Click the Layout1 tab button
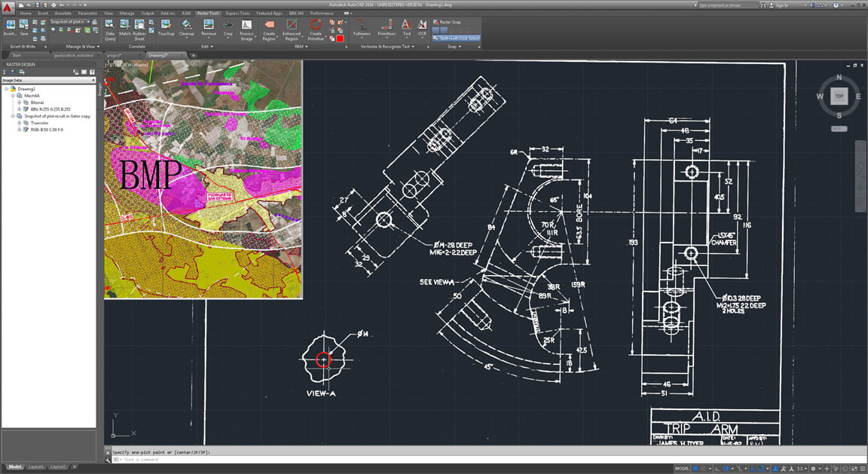868x474 pixels. coord(35,467)
